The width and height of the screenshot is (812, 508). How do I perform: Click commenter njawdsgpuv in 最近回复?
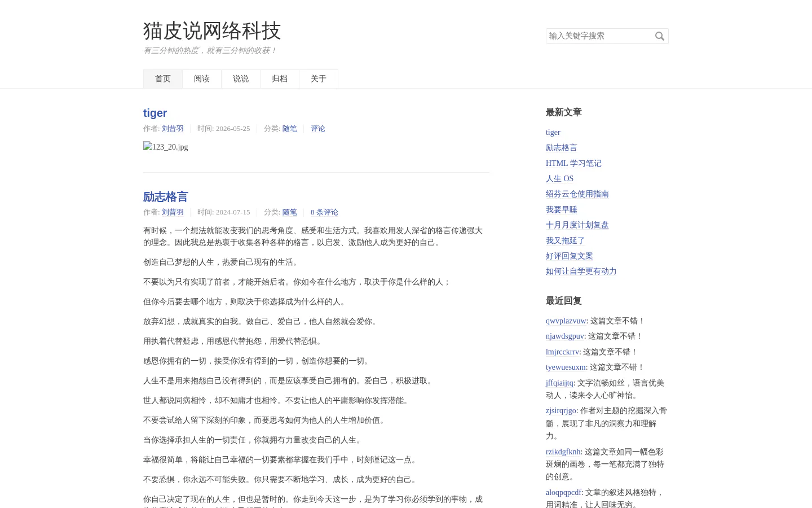click(x=565, y=336)
